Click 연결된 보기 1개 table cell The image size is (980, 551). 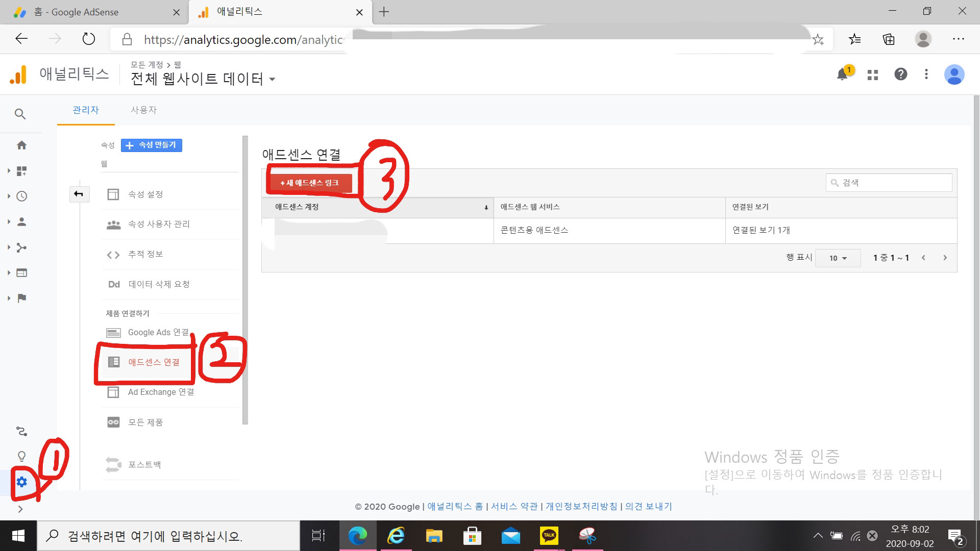tap(841, 230)
